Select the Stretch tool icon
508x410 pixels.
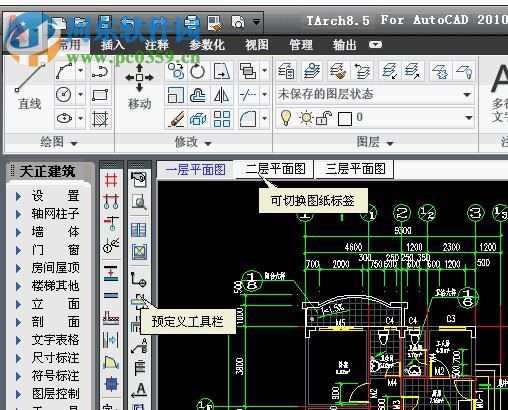tap(222, 71)
